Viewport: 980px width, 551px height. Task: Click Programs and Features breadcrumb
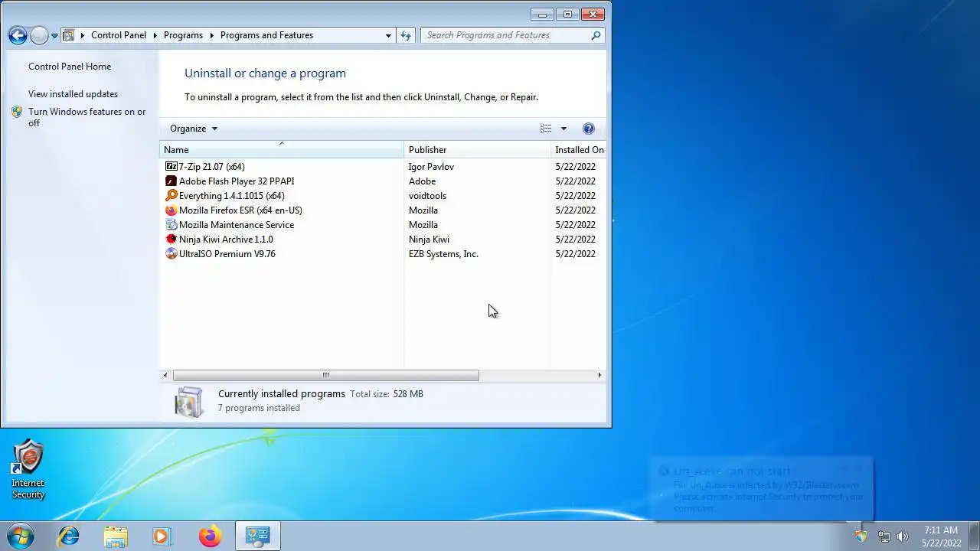266,35
